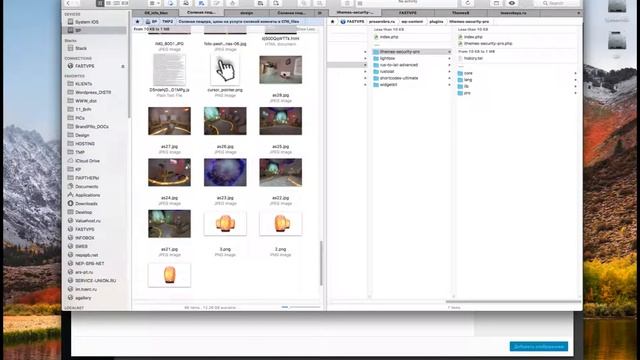This screenshot has width=640, height=360.
Task: Expand the rus-to-lat-advanced folder arrow
Action: click(449, 65)
